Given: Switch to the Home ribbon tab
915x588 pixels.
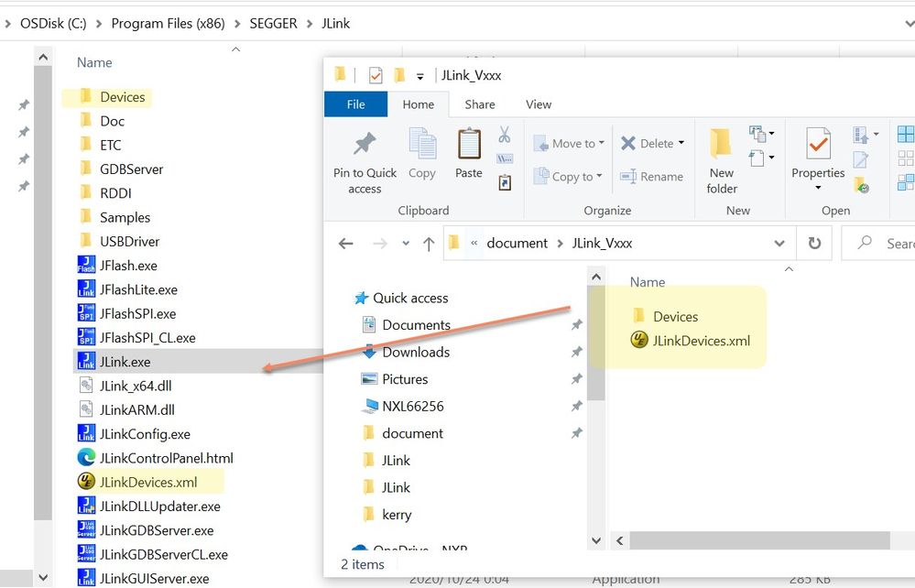Looking at the screenshot, I should 419,104.
